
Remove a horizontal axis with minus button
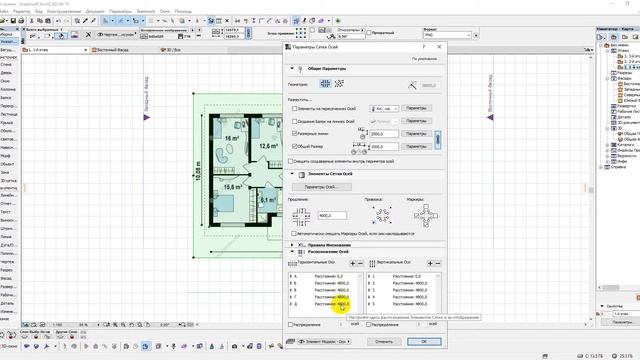point(360,264)
